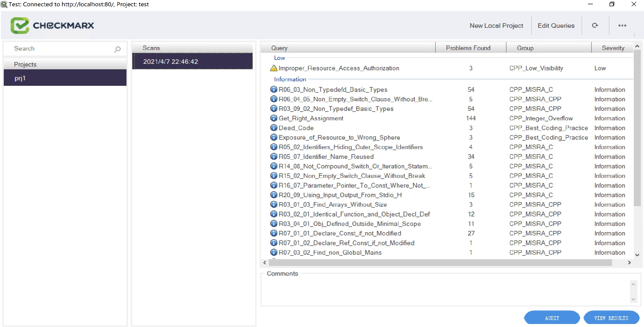Screen dimensions: 644x327
Task: Click the refresh icon in the top toolbar
Action: (x=595, y=25)
